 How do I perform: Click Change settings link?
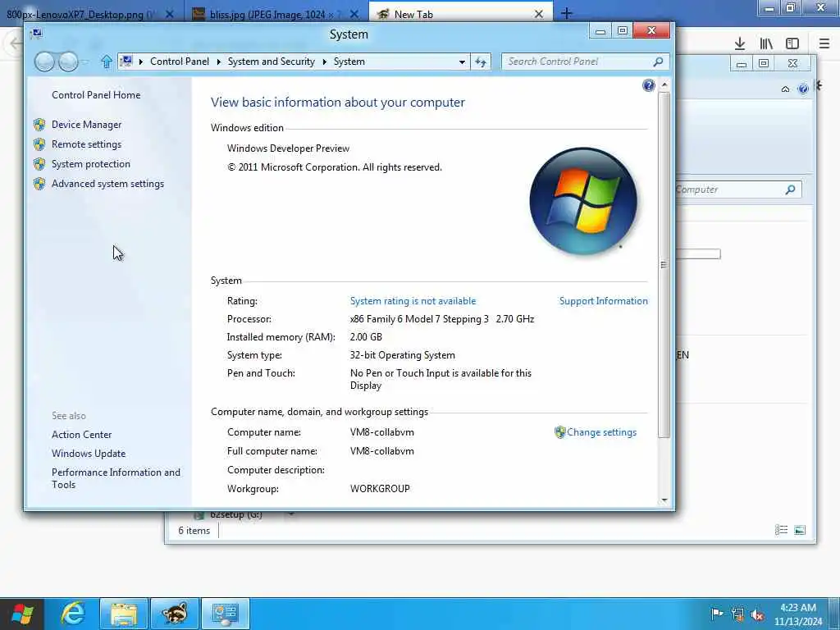[x=601, y=432]
